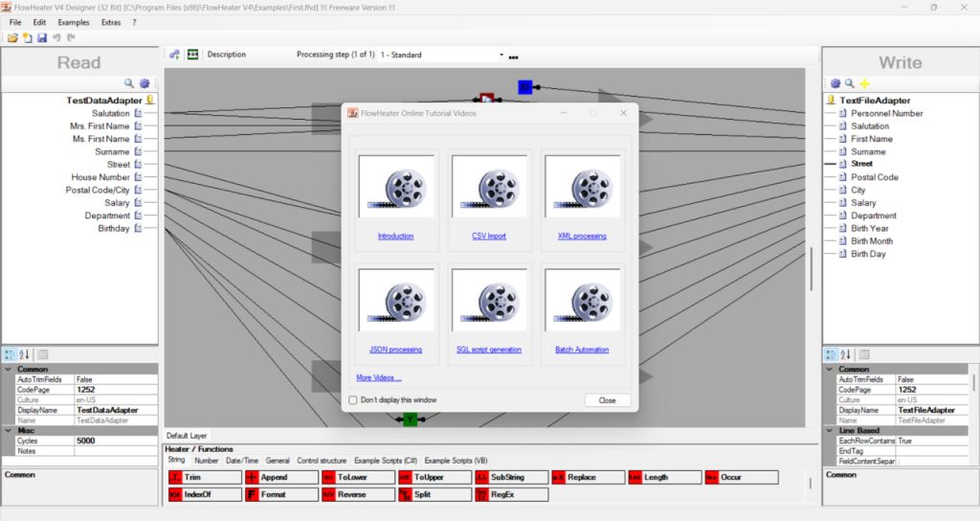This screenshot has width=980, height=521.
Task: Open the File menu
Action: tap(15, 22)
